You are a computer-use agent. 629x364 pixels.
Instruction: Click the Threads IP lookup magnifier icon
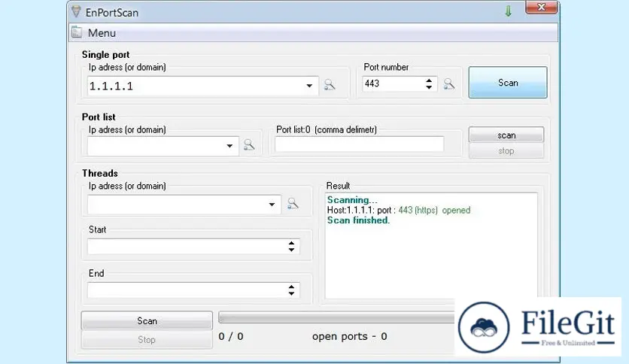293,204
